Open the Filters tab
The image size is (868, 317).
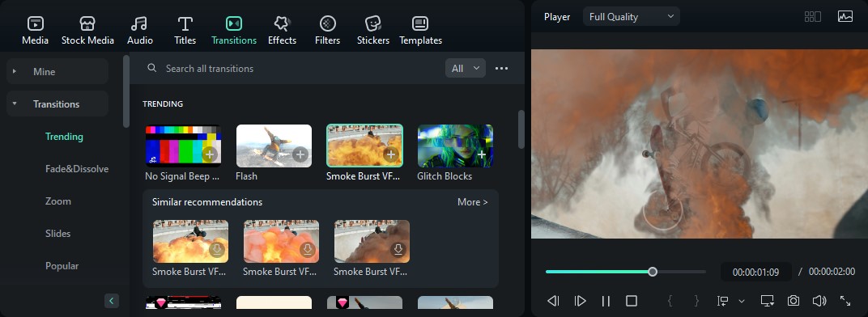click(327, 31)
